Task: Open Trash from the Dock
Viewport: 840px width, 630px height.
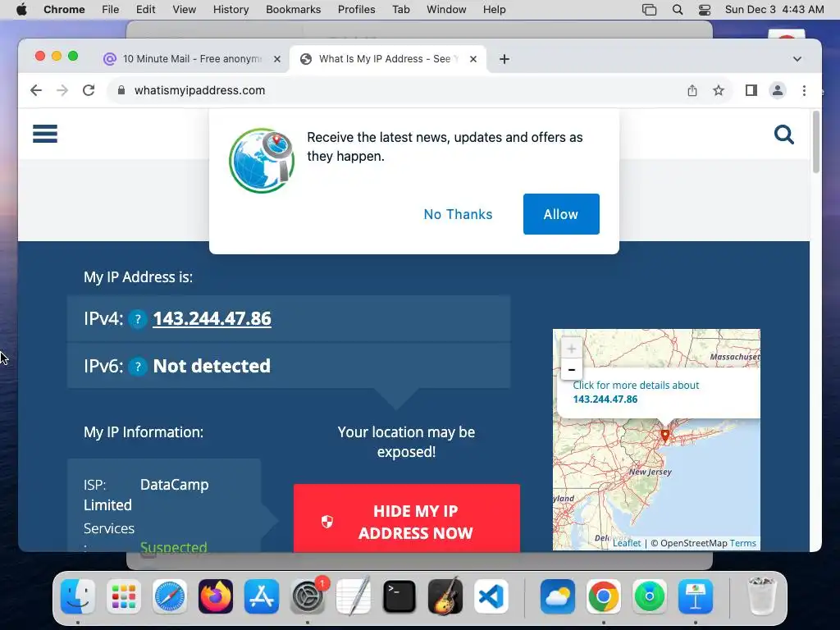Action: pos(761,596)
